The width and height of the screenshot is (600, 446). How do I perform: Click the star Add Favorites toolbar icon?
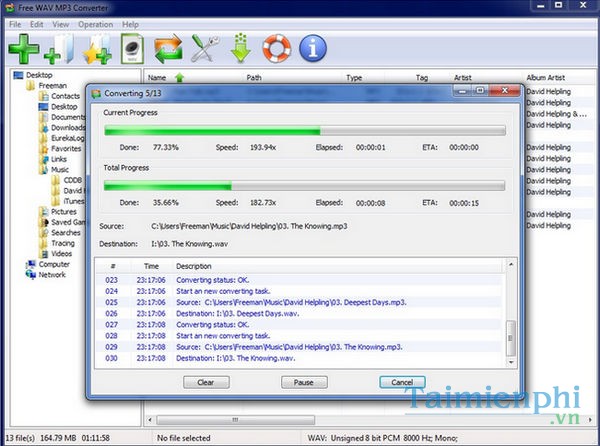[x=97, y=49]
